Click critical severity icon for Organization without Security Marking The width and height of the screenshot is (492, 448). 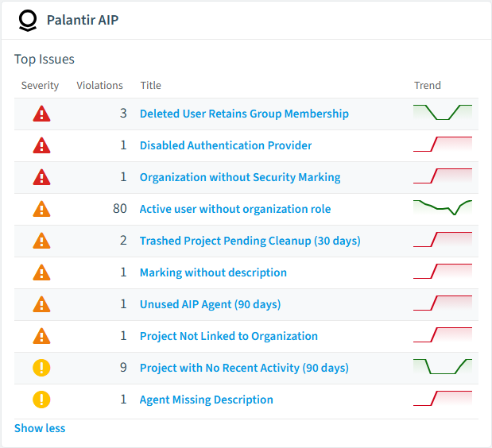click(x=42, y=177)
